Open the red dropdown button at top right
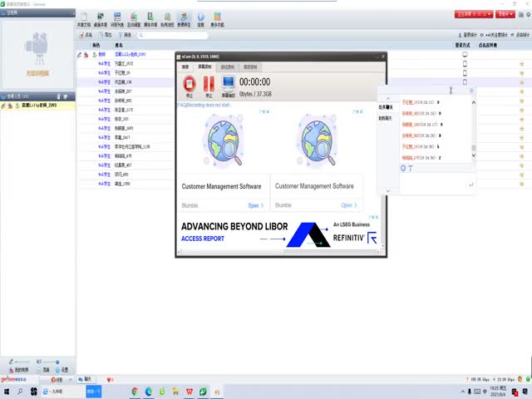 coord(470,14)
